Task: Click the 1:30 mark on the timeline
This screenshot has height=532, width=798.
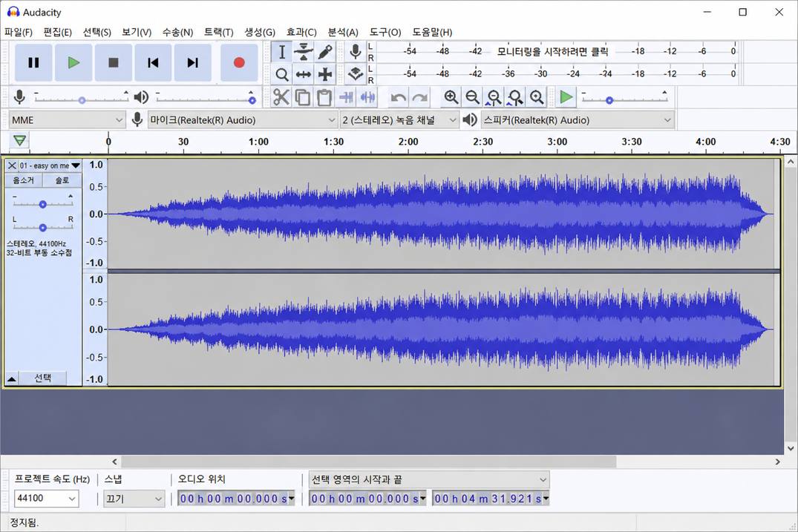Action: tap(333, 142)
